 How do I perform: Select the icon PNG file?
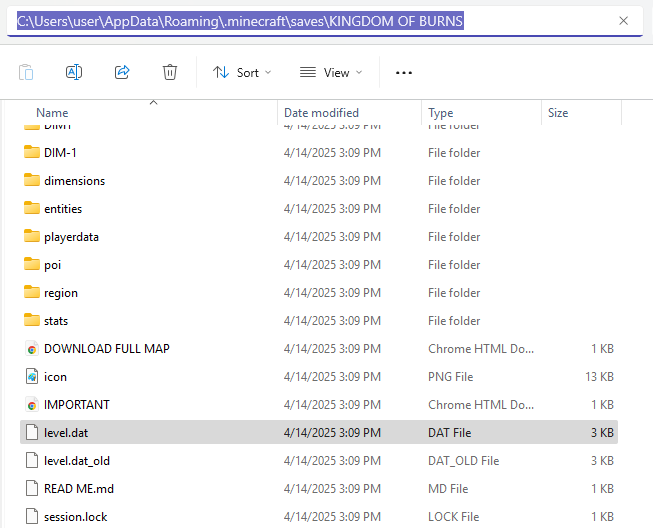click(55, 377)
